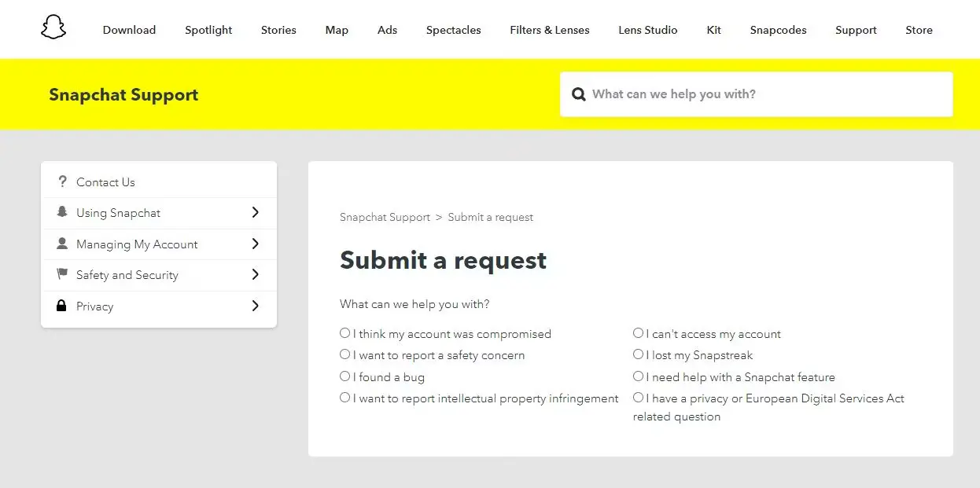Screen dimensions: 980x488
Task: Open Lens Studio in the top navigation
Action: pyautogui.click(x=647, y=30)
